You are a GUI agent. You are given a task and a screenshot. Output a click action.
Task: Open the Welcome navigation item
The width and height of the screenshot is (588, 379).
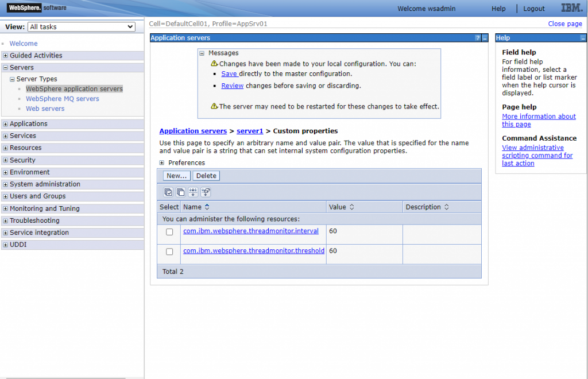[23, 44]
